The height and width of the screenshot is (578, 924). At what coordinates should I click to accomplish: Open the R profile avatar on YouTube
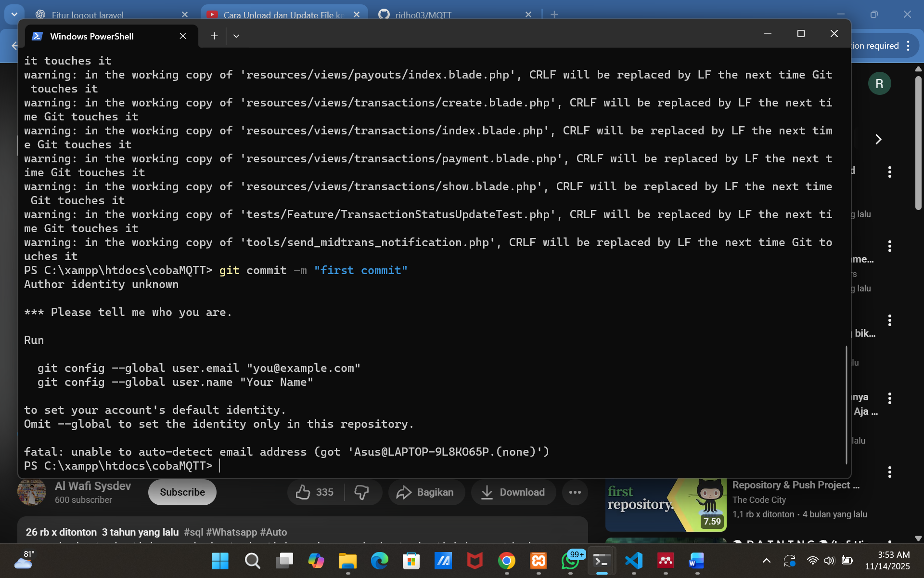click(x=879, y=84)
